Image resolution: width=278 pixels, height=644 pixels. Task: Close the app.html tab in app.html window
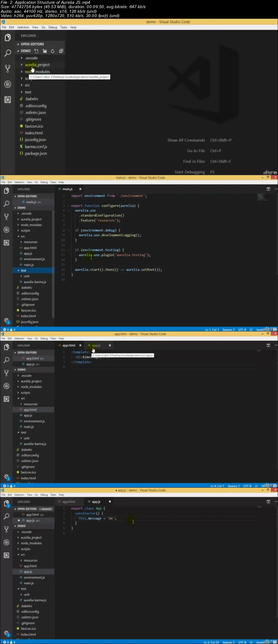(80, 345)
